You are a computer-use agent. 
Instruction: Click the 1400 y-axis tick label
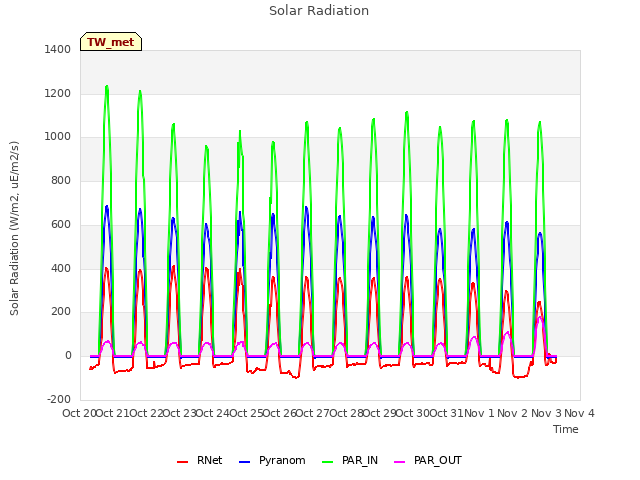(58, 49)
